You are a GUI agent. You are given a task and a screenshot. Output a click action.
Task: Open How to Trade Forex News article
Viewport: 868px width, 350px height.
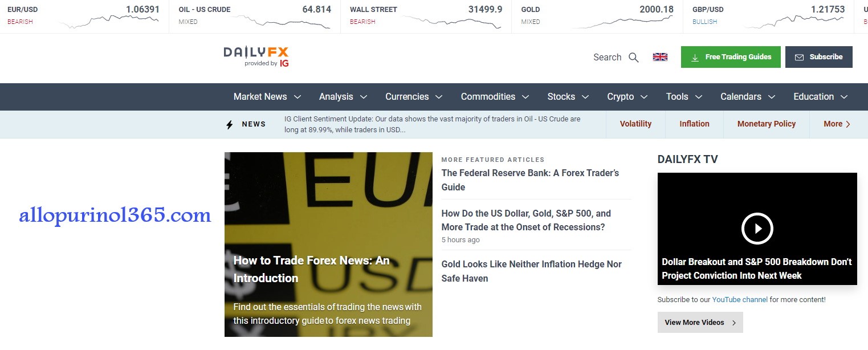(x=311, y=269)
